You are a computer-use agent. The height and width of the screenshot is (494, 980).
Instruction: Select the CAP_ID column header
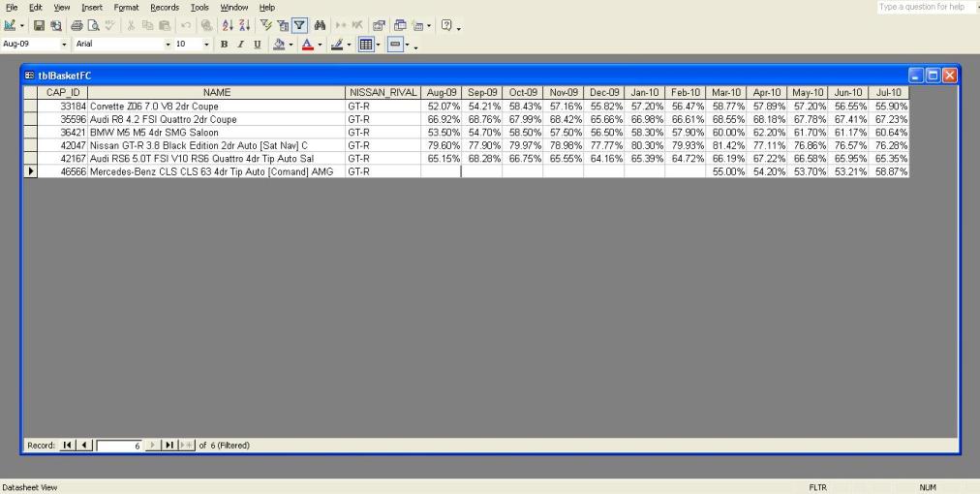(x=63, y=93)
